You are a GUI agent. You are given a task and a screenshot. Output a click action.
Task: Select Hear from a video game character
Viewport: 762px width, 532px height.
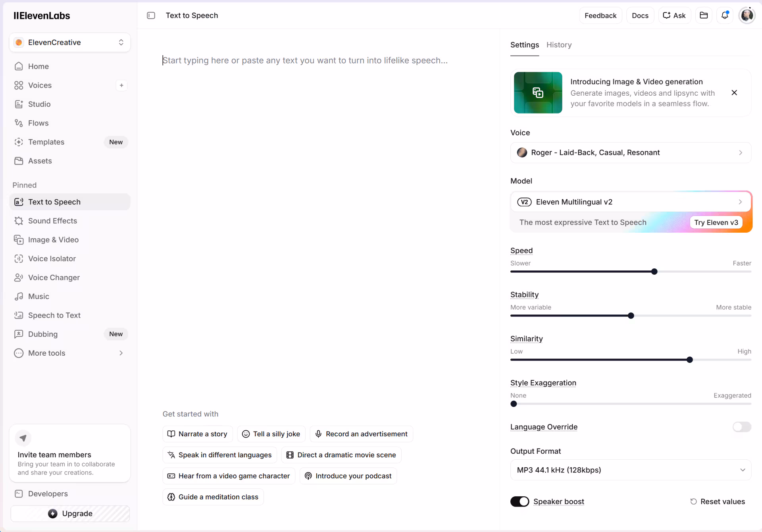click(x=229, y=476)
